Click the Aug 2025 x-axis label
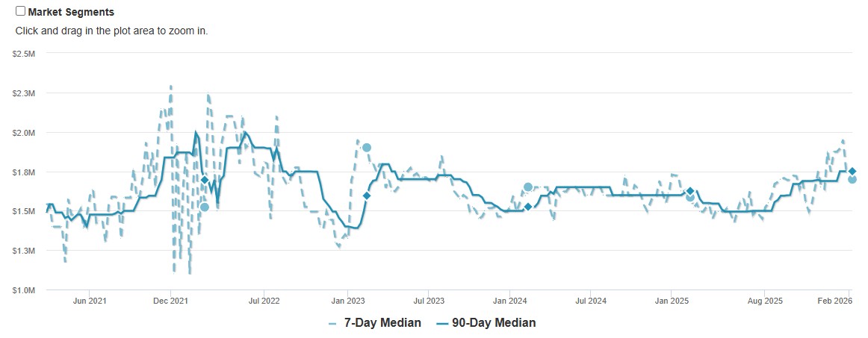Screen dimensions: 868x338 coord(765,301)
